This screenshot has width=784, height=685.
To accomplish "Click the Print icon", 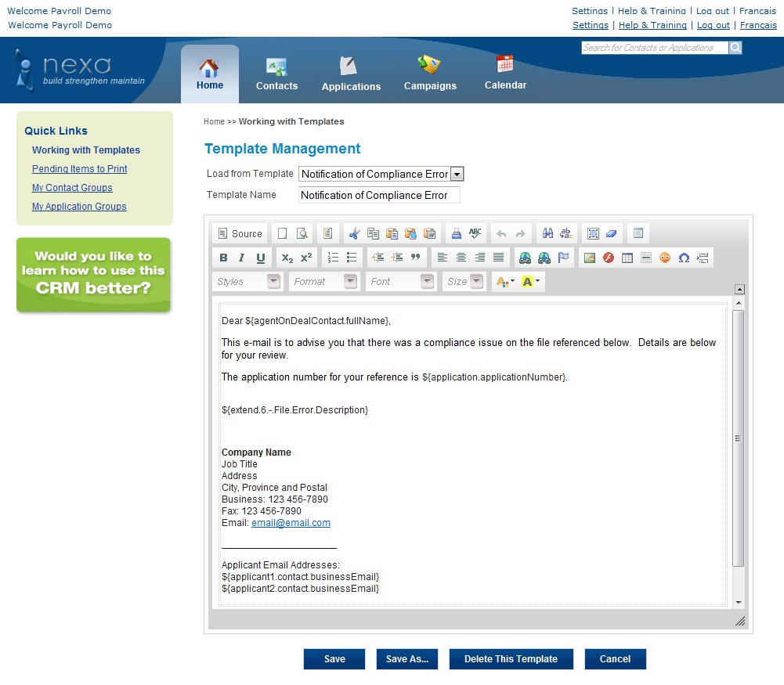I will coord(456,233).
